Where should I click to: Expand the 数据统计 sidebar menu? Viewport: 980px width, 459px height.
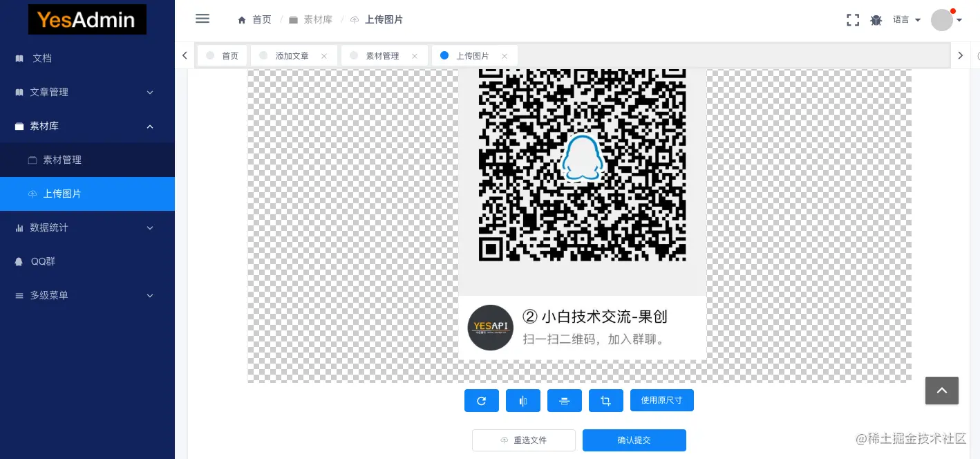point(87,227)
